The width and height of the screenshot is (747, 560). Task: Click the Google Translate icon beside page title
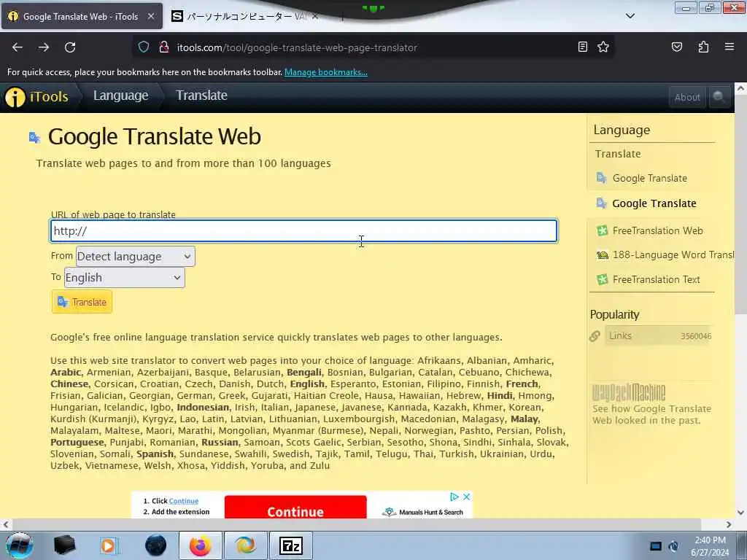coord(34,138)
